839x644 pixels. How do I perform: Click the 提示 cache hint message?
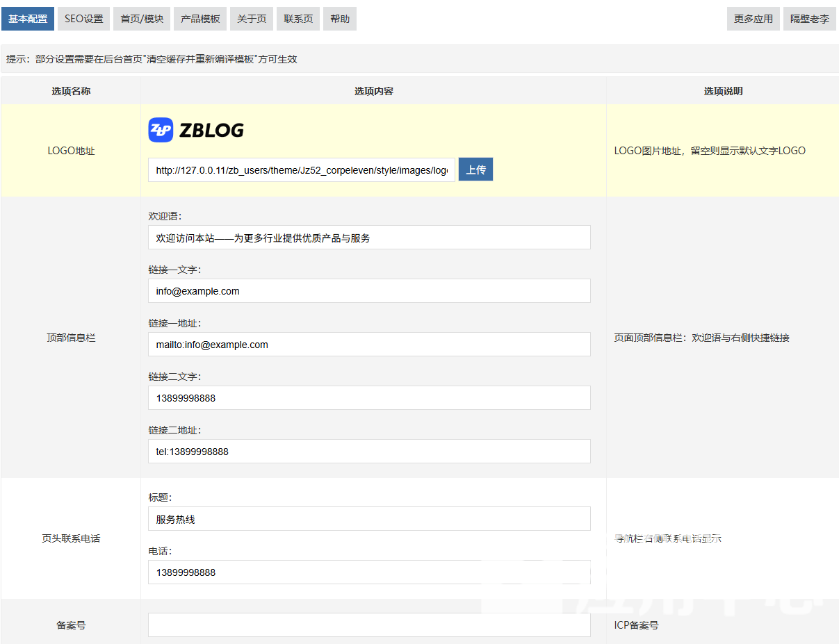point(152,59)
